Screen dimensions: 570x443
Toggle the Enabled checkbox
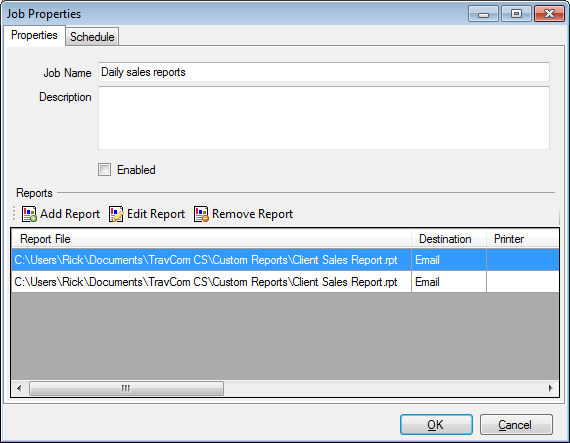tap(104, 170)
